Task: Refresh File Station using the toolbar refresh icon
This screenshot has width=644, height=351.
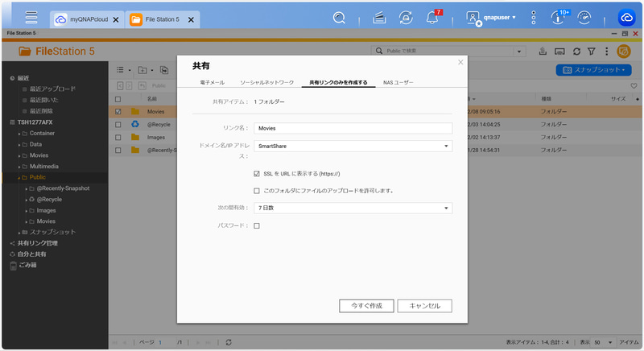Action: [x=576, y=52]
